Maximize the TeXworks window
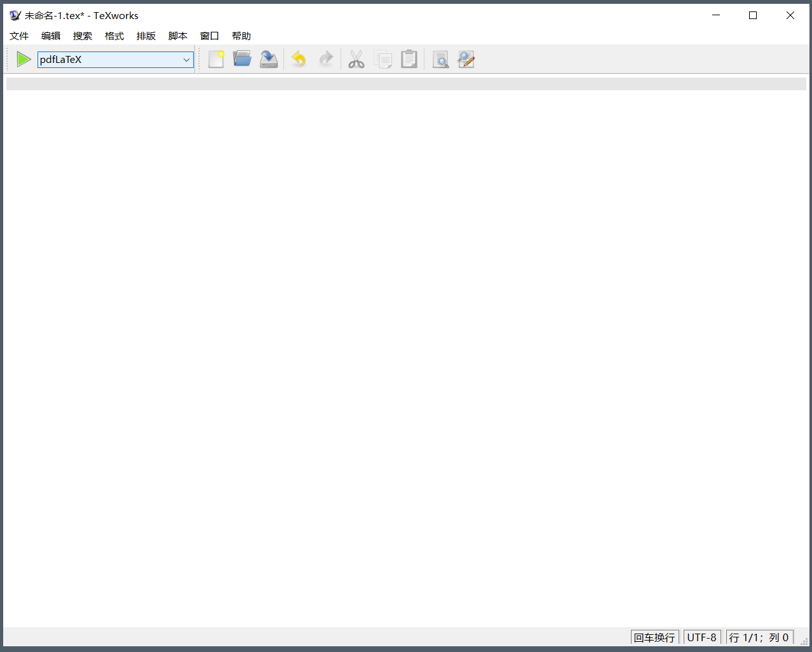The image size is (812, 652). tap(753, 15)
